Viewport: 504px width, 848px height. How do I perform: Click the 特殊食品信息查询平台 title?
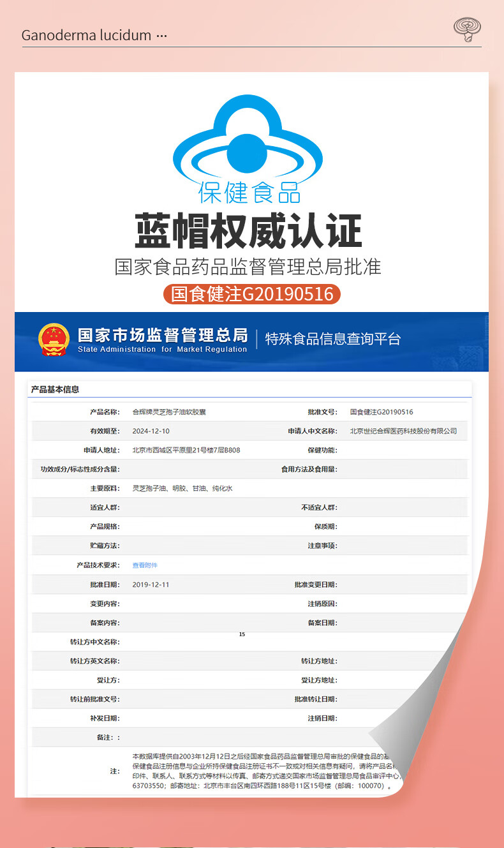(x=332, y=339)
